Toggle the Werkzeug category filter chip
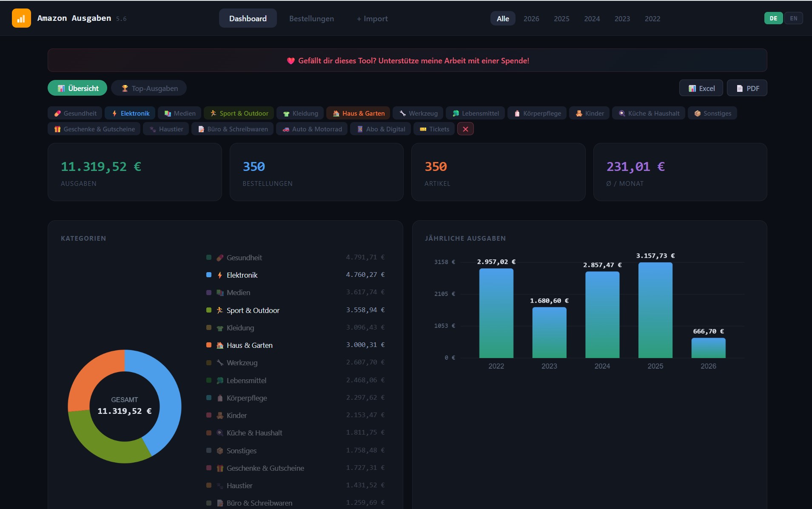Screen dimensions: 812x509 coord(418,113)
